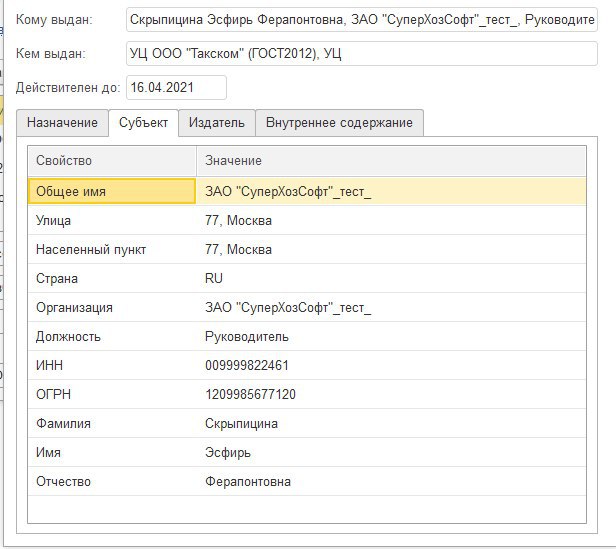Open the Внутреннее содержание tab

tap(339, 123)
